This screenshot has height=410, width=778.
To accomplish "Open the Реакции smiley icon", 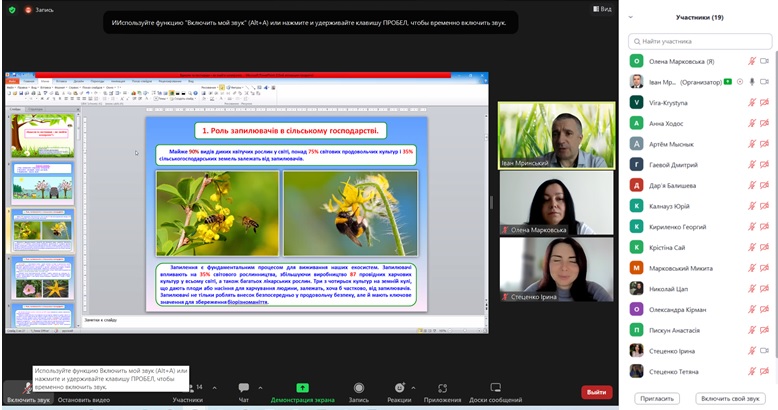I will tap(399, 388).
